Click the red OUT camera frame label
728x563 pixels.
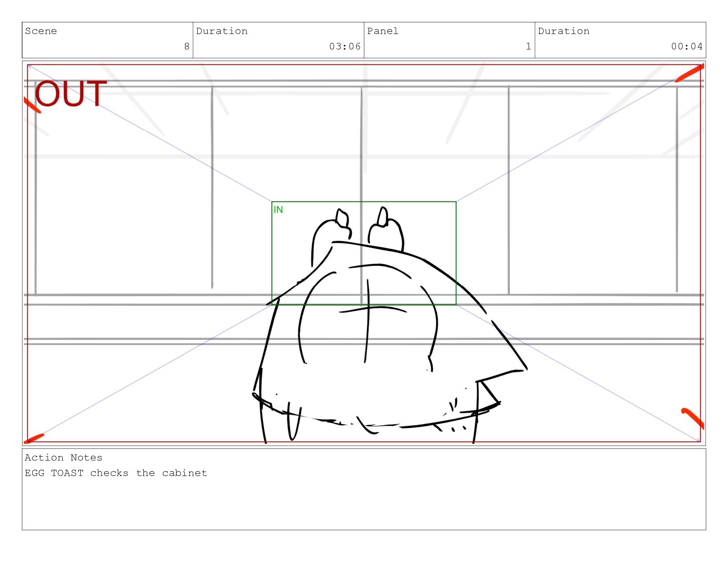pyautogui.click(x=71, y=94)
